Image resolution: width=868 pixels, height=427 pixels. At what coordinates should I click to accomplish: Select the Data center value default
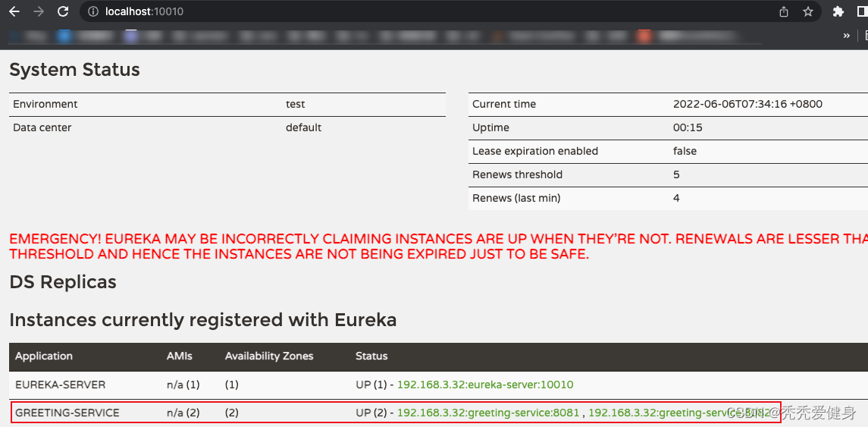(x=303, y=127)
